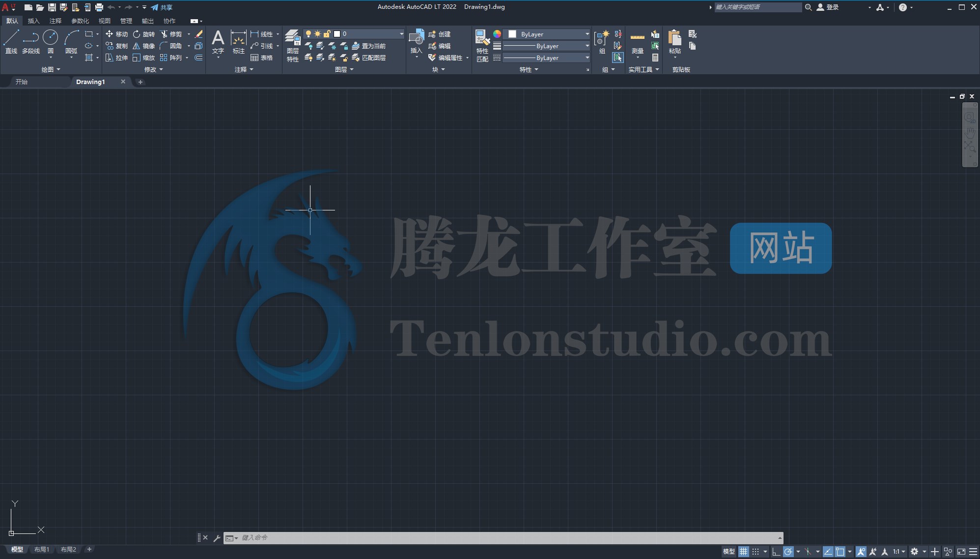Toggle grid display in status bar
Screen dimensions: 980x559
point(743,552)
